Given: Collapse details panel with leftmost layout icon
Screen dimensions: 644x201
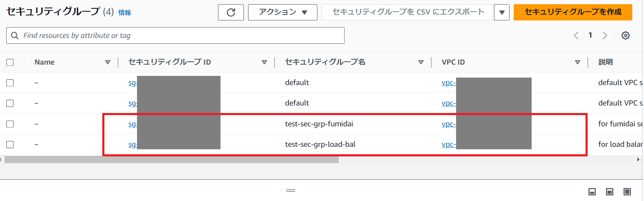Looking at the screenshot, I should (591, 191).
